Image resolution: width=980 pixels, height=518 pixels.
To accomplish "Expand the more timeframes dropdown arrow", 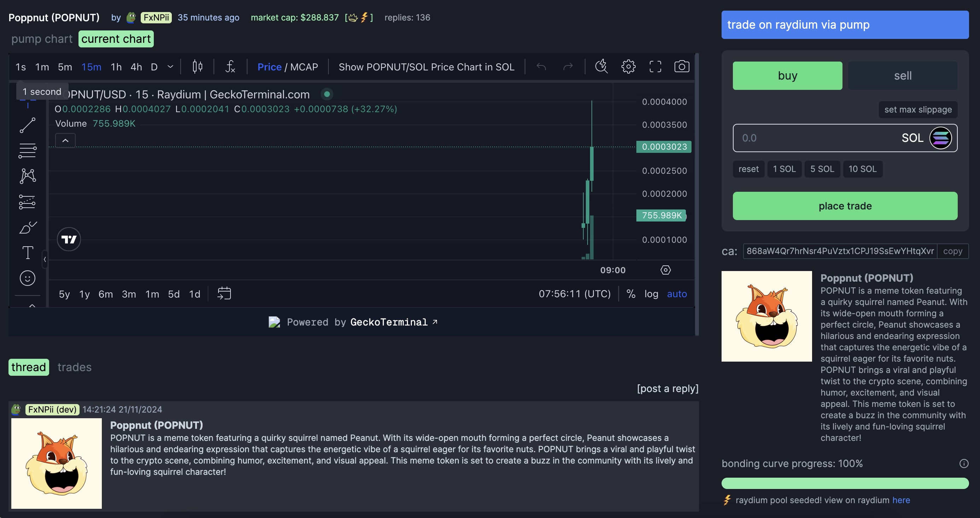I will point(170,67).
